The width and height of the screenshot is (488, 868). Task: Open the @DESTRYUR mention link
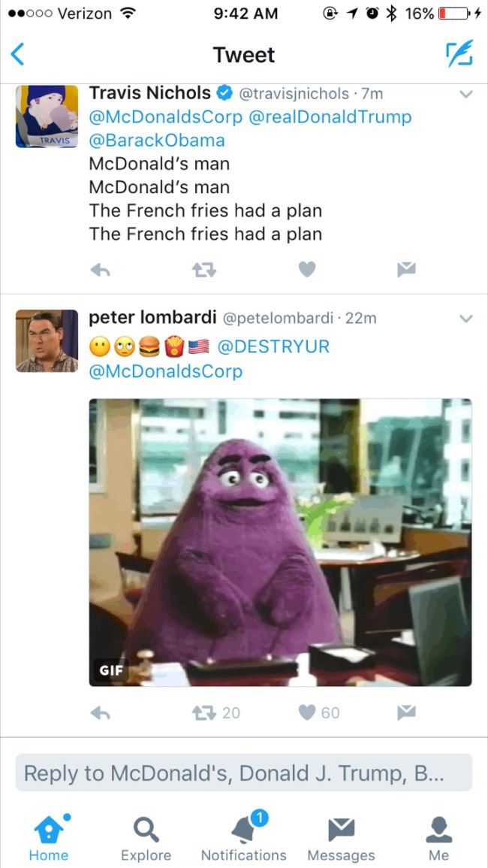pyautogui.click(x=273, y=347)
